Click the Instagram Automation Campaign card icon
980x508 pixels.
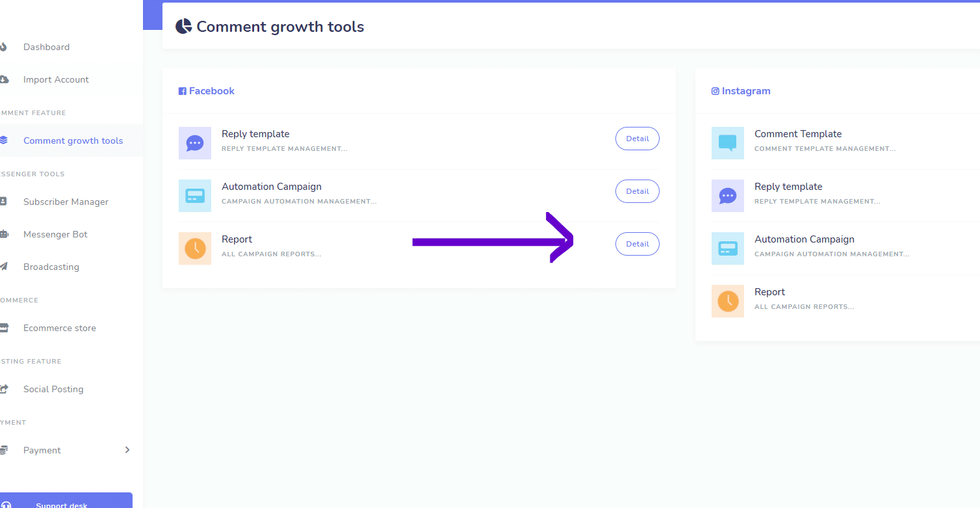pos(728,248)
